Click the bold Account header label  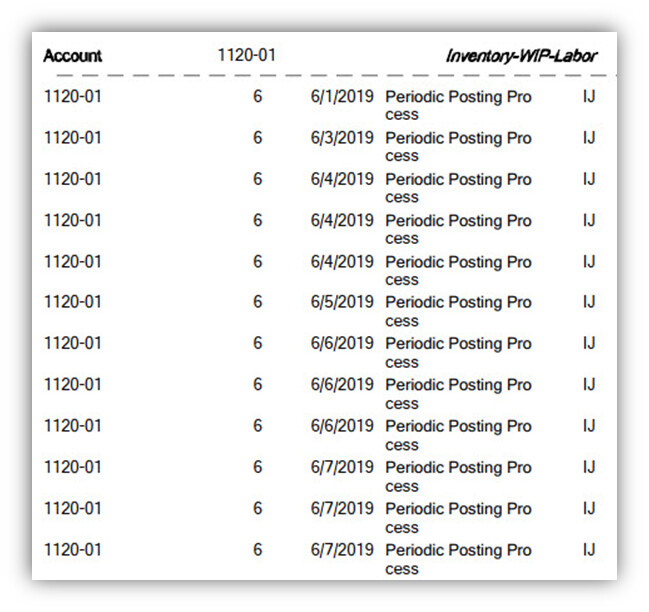click(x=73, y=56)
